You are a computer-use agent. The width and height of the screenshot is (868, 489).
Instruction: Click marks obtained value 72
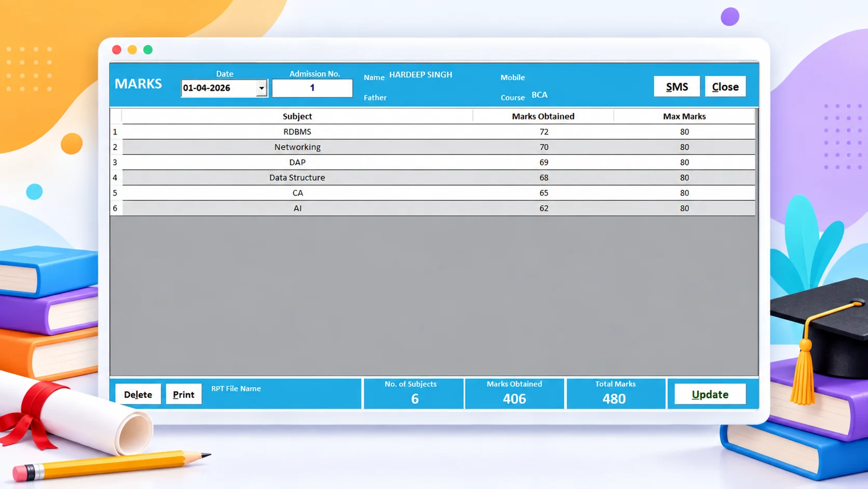pos(543,132)
